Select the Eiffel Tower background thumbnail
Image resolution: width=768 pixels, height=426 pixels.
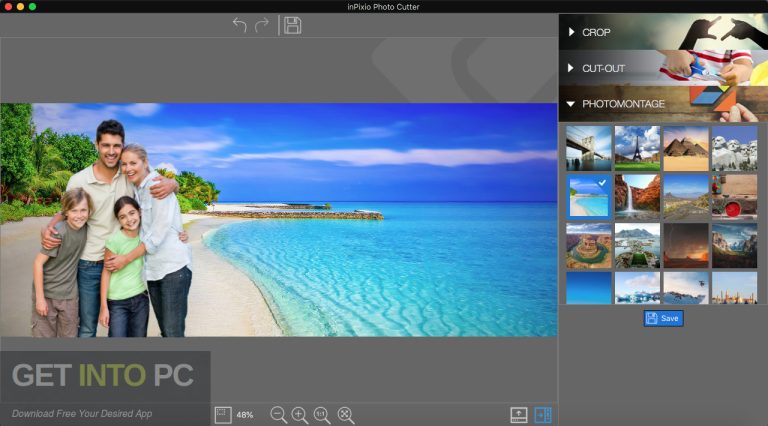pos(637,148)
